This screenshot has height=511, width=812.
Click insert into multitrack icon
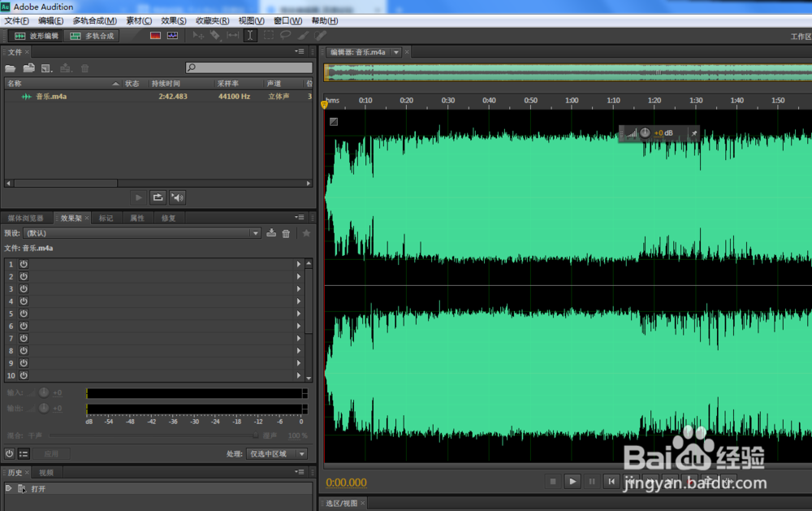(x=66, y=68)
